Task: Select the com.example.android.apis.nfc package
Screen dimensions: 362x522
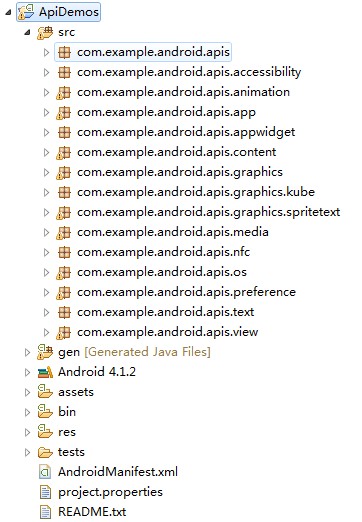Action: (163, 252)
